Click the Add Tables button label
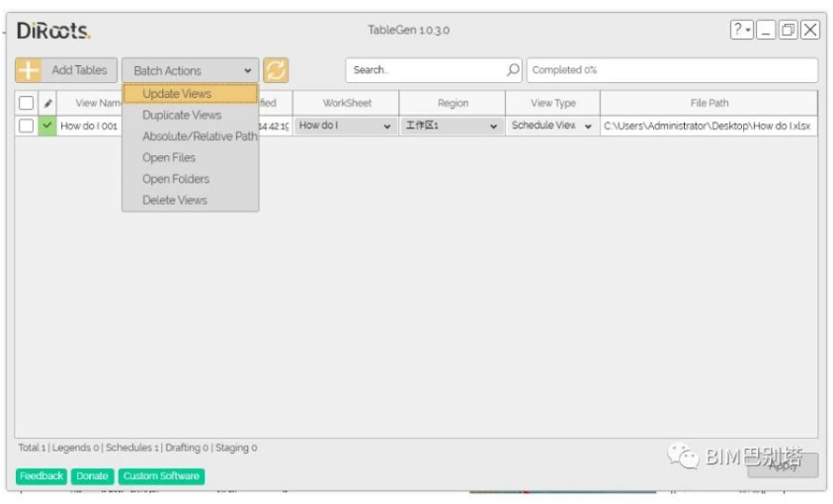The image size is (833, 504). 79,70
